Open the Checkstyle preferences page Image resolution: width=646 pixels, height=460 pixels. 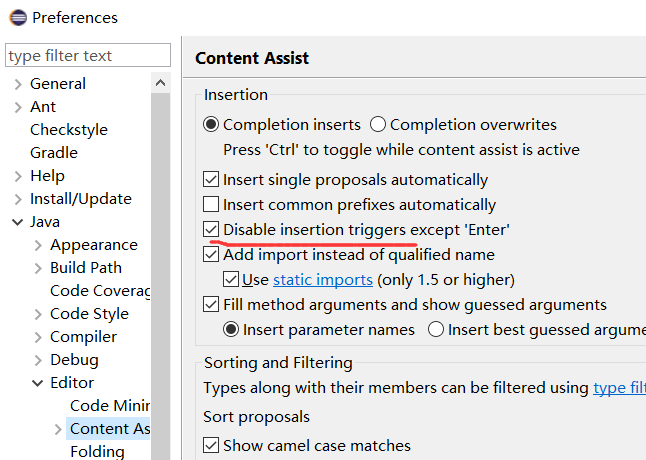(68, 130)
